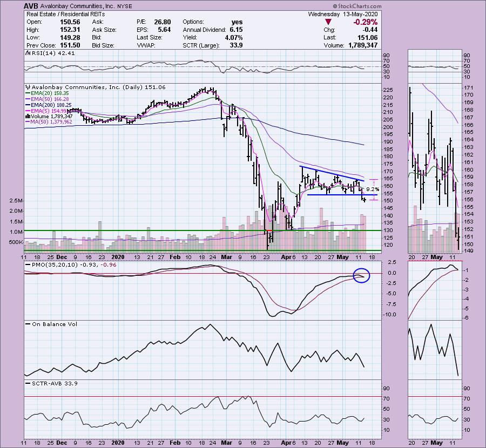Click the Real Estate / Residential REITs sector label

[66, 14]
